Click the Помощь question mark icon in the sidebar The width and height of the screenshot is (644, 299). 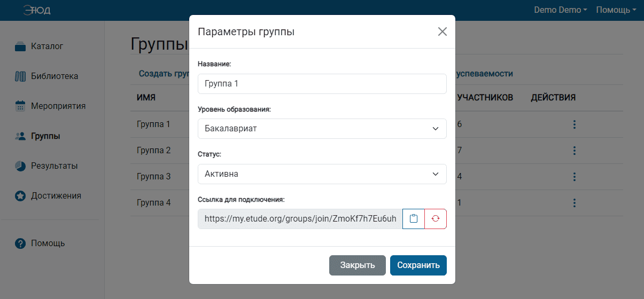[20, 243]
